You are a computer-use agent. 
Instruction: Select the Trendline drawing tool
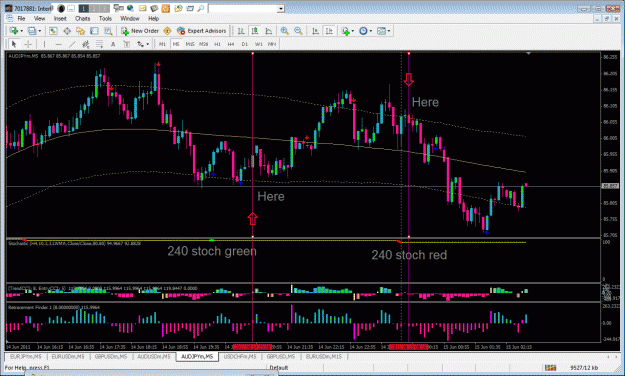coord(72,44)
